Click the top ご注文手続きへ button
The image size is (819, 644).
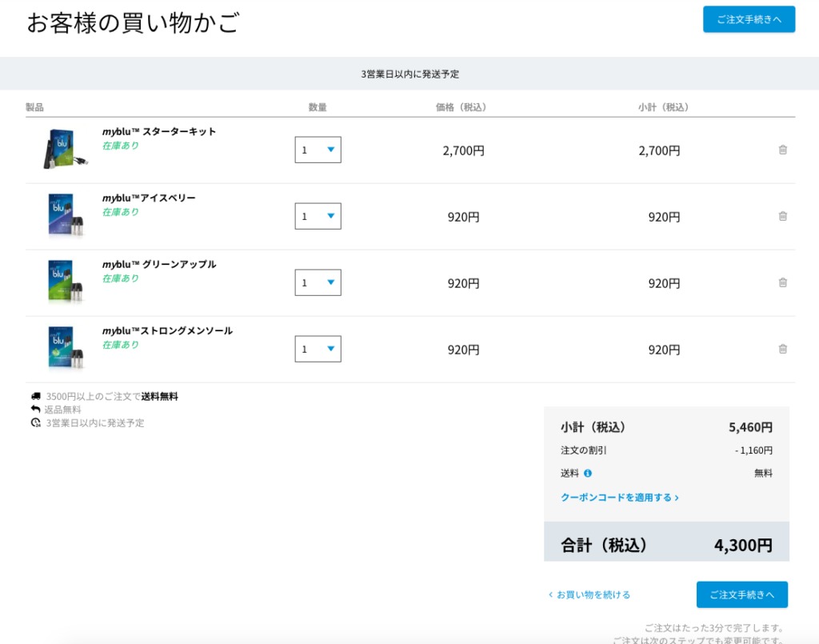coord(749,19)
